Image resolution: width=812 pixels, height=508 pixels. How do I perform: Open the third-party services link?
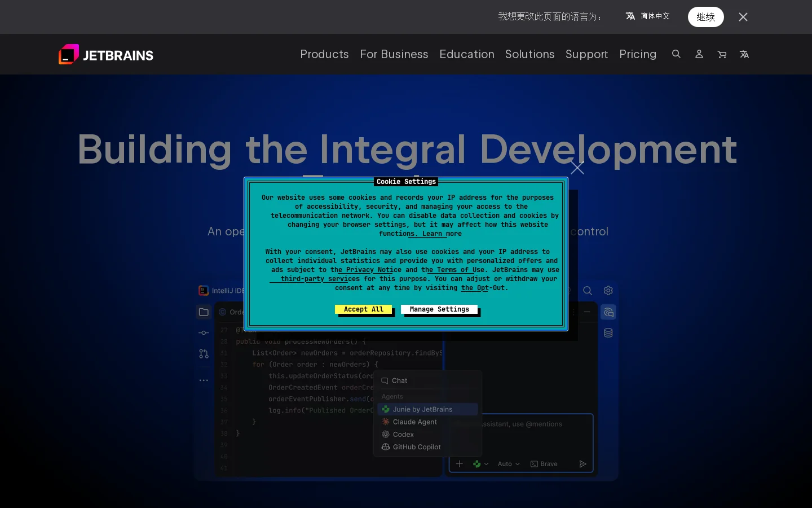tap(320, 279)
